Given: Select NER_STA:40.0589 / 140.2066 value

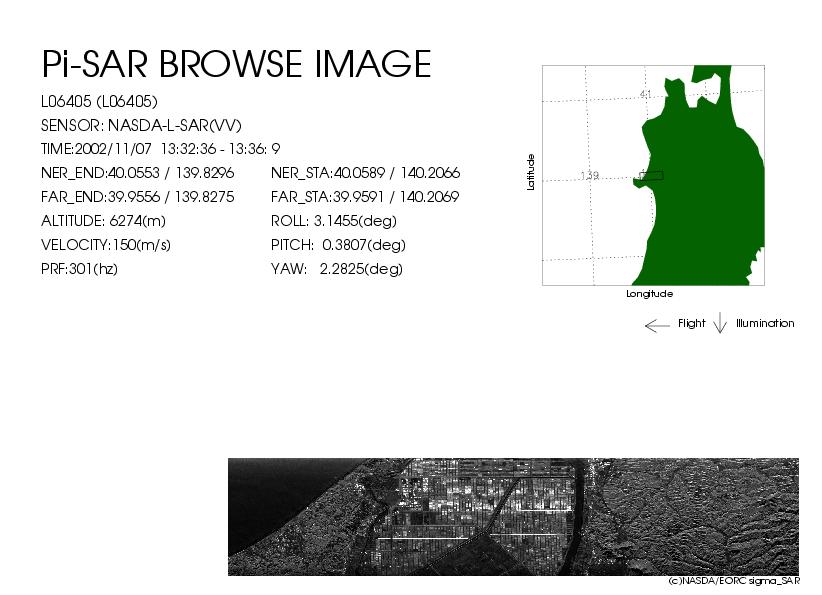Looking at the screenshot, I should 365,173.
